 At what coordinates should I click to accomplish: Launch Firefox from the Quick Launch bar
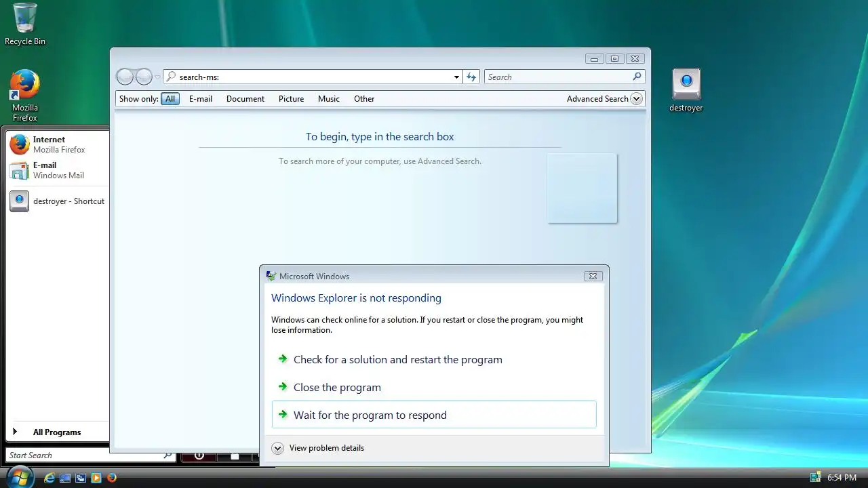[x=111, y=478]
